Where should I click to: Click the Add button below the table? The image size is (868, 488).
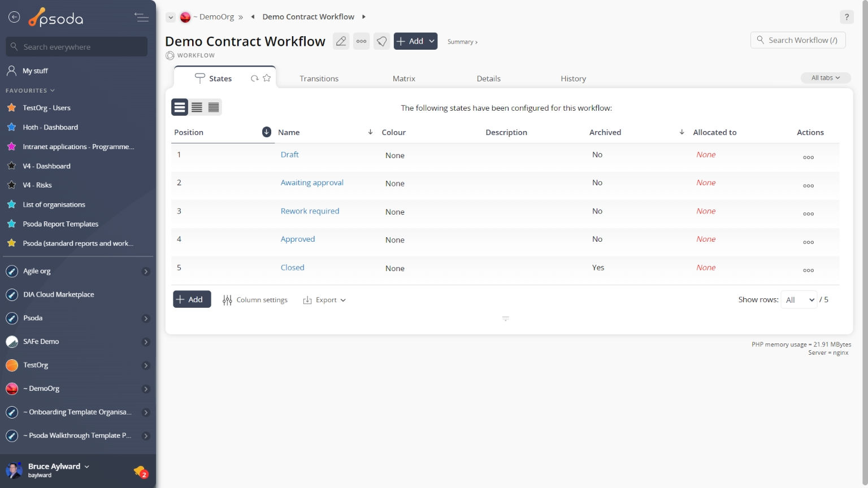(x=192, y=299)
